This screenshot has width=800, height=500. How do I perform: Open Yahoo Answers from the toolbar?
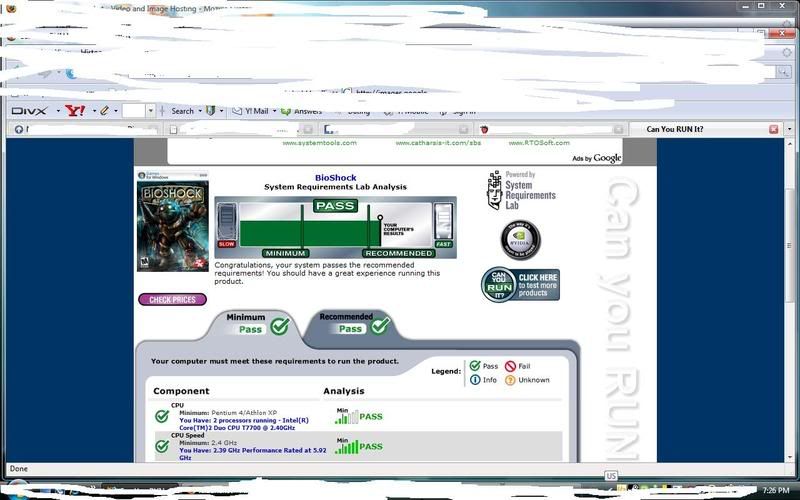click(302, 111)
